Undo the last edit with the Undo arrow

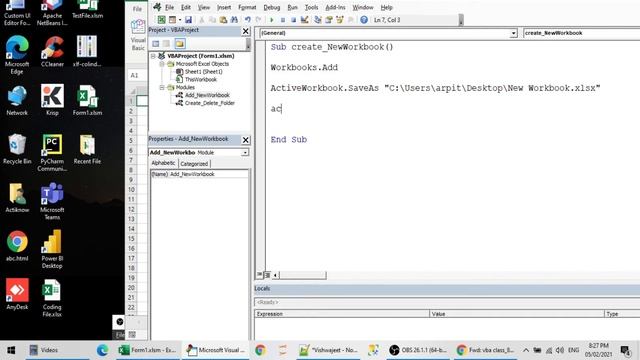[x=247, y=20]
